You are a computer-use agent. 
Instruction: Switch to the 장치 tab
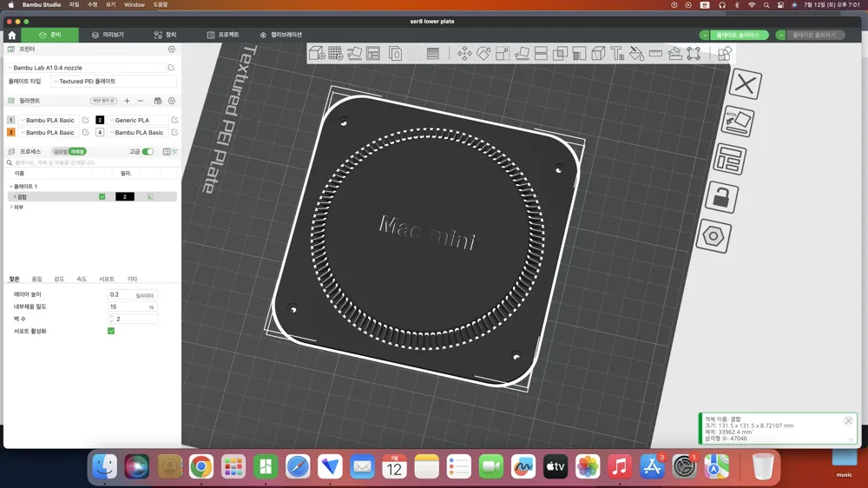click(x=165, y=35)
